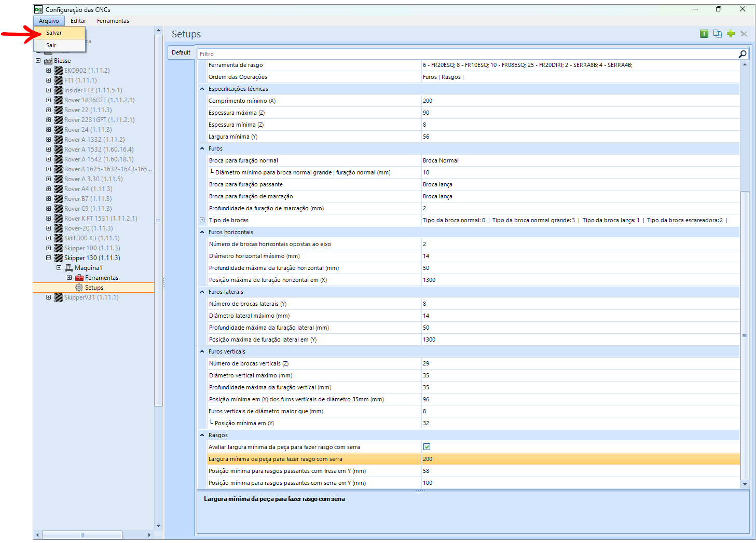The image size is (756, 543).
Task: Click the Rover 1836GFT machine icon
Action: (59, 100)
